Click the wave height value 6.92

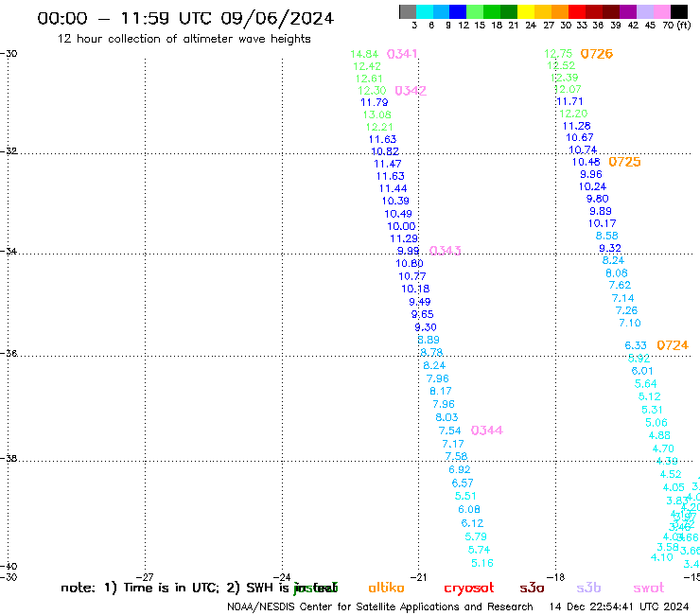pos(460,469)
